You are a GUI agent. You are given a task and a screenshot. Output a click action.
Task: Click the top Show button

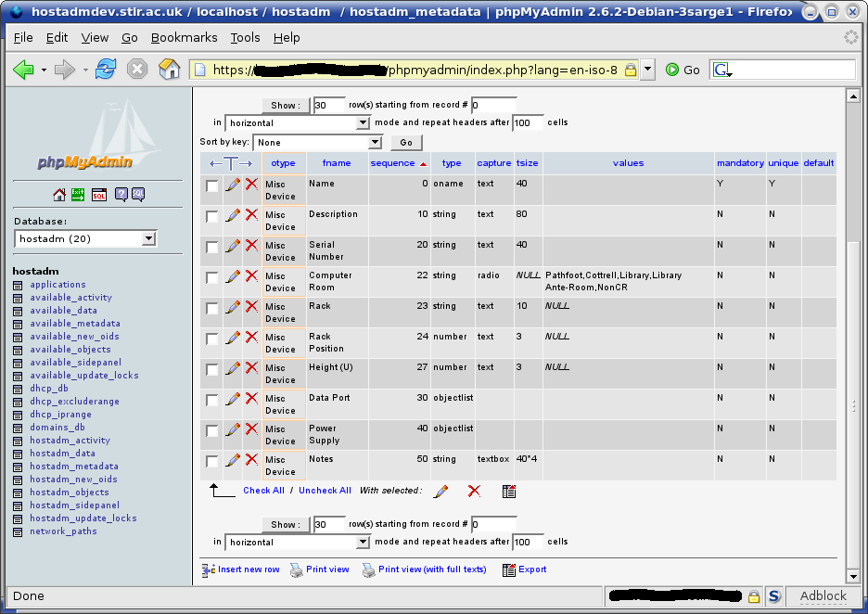[x=285, y=106]
